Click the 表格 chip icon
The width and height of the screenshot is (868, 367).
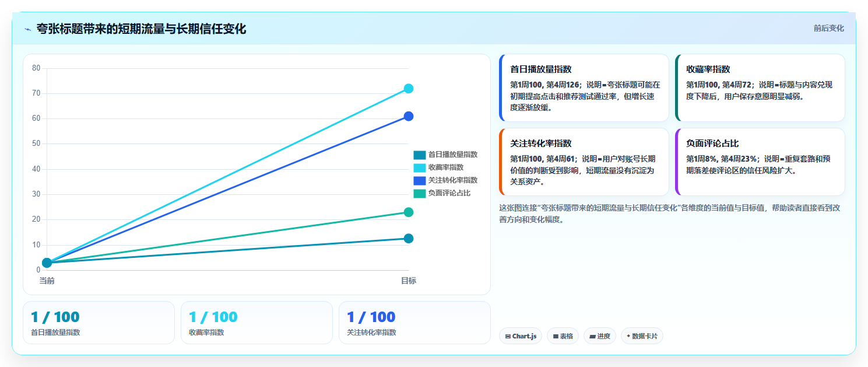click(556, 337)
